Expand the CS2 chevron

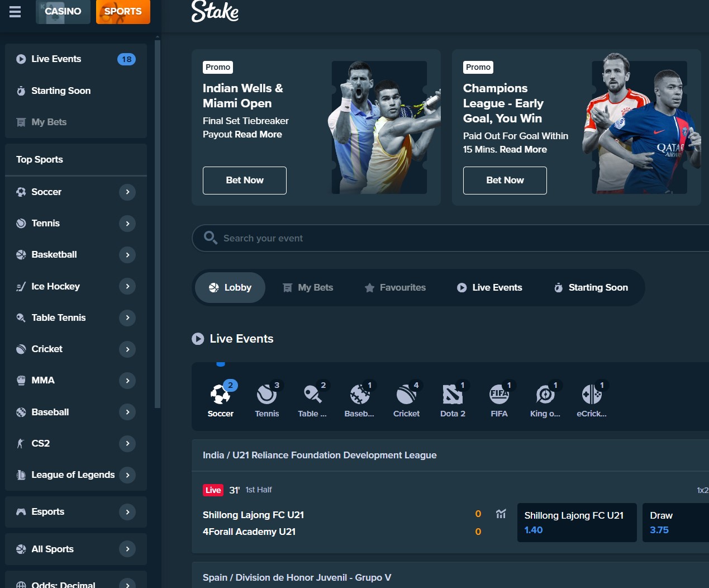coord(127,443)
